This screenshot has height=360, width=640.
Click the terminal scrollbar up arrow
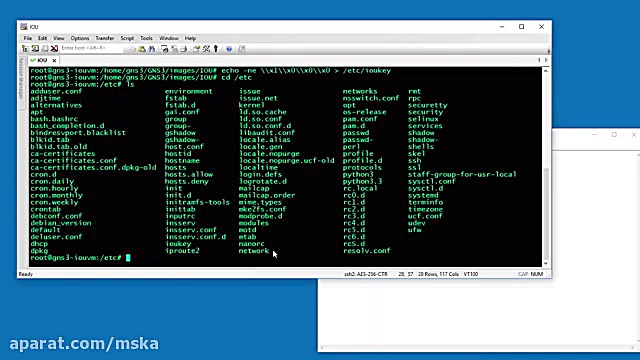click(x=546, y=71)
